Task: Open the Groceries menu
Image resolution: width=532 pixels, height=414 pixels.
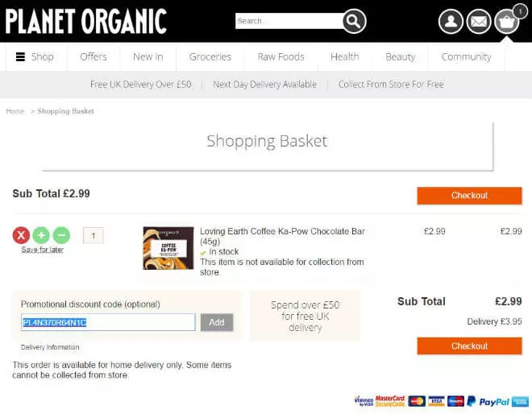Action: coord(210,56)
